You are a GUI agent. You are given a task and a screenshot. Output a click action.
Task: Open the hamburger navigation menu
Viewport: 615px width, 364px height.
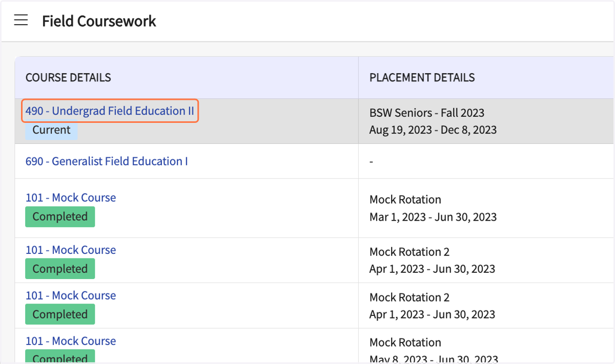point(21,20)
